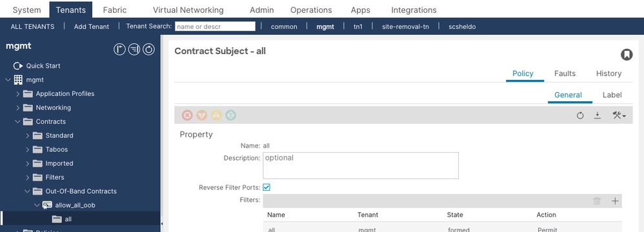This screenshot has width=644, height=232.
Task: Open the common tenant link
Action: tap(284, 26)
